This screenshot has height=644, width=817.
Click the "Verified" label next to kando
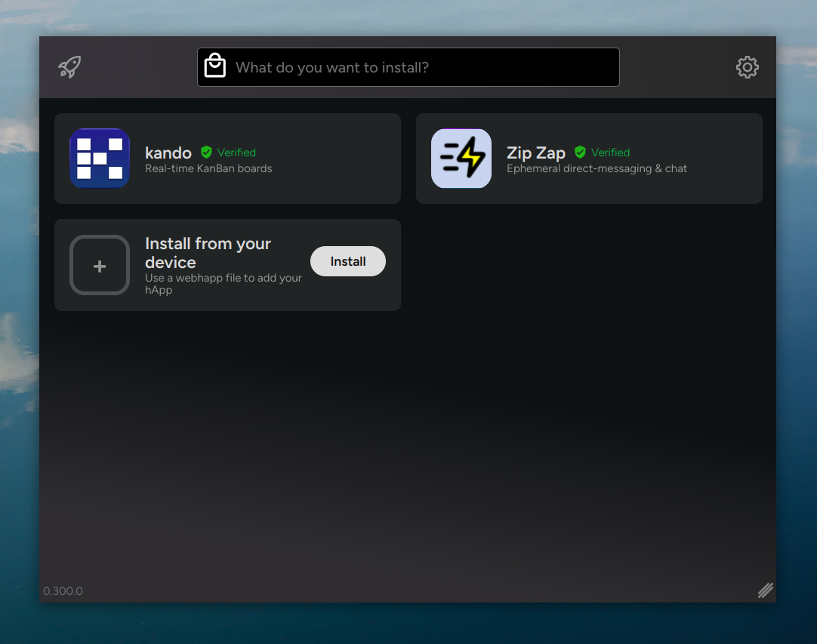[236, 153]
